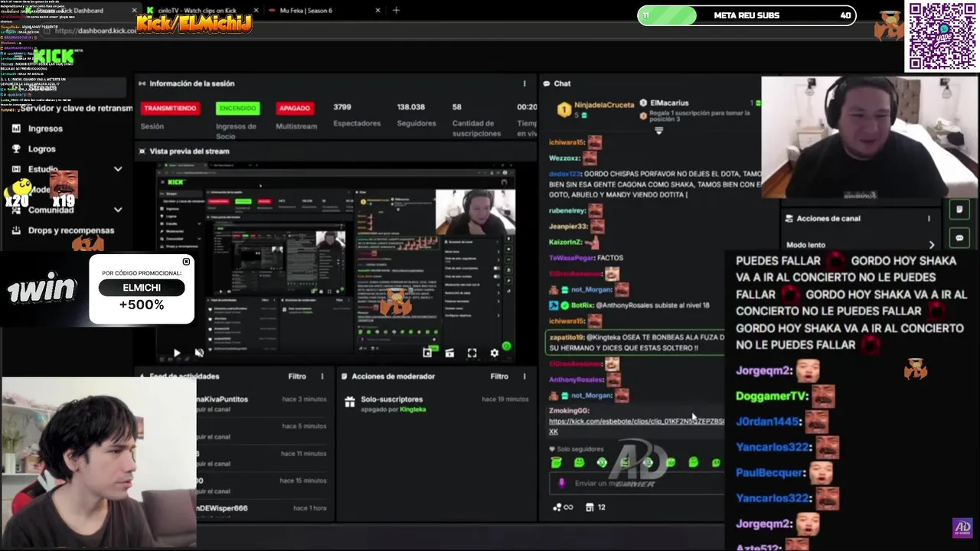Unmute the stream preview audio

199,353
